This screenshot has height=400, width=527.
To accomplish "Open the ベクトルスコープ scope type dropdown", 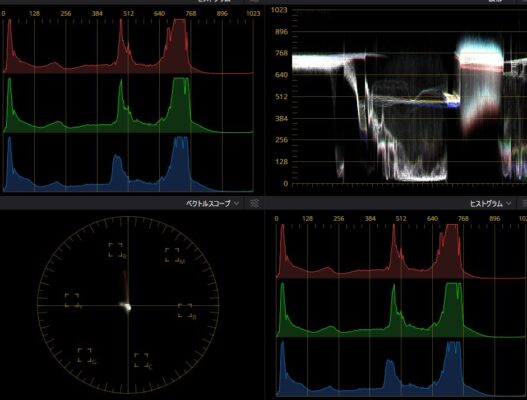I will click(x=212, y=203).
